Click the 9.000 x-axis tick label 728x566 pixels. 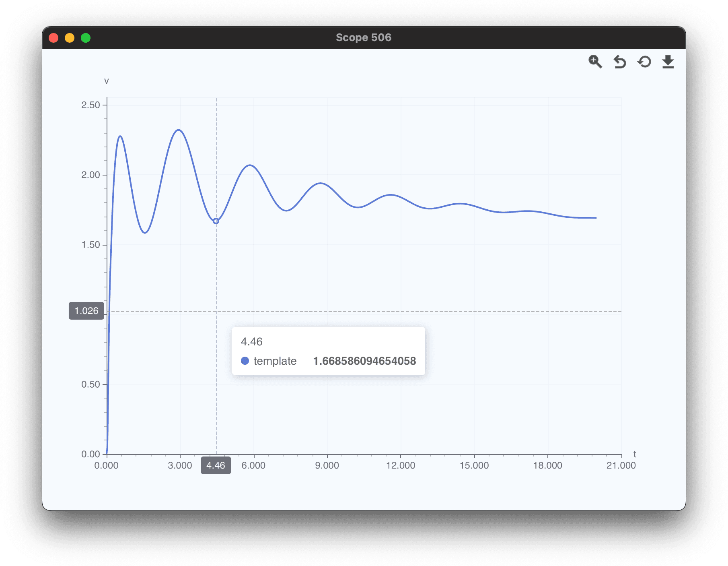pyautogui.click(x=327, y=465)
